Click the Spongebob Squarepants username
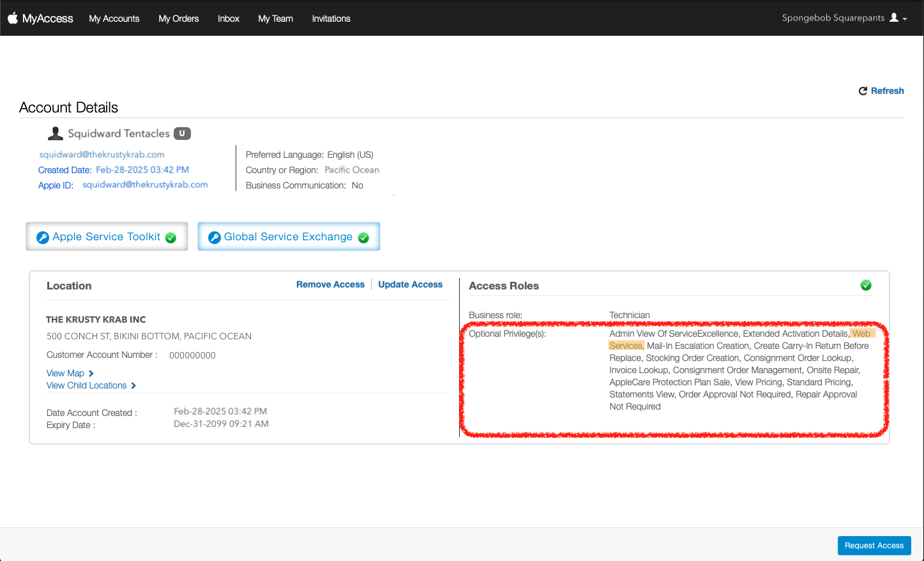The height and width of the screenshot is (561, 924). [833, 18]
